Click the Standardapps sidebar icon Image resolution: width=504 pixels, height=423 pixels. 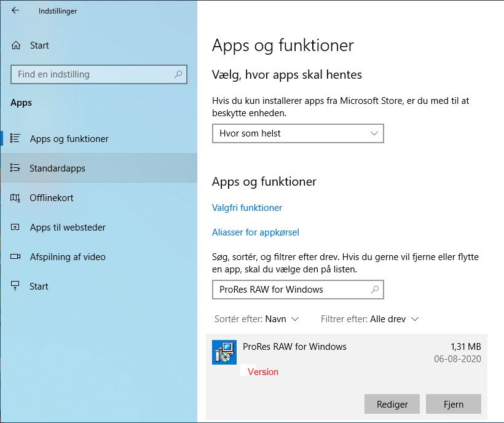[x=15, y=168]
